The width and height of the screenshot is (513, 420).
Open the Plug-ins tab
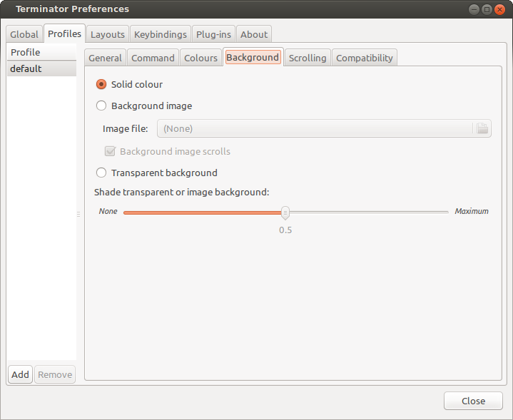click(213, 34)
